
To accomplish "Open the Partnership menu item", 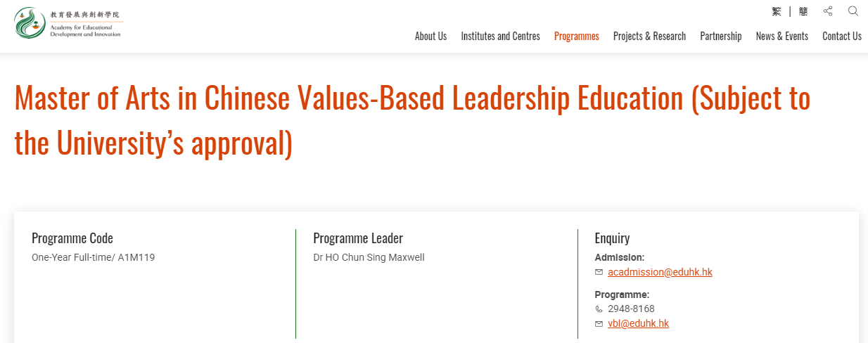I will (x=721, y=36).
